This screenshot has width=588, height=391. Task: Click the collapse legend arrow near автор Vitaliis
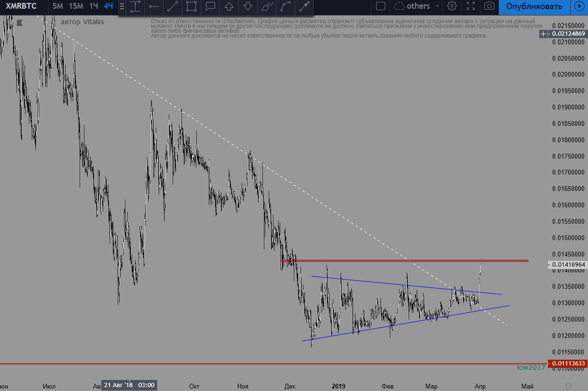[20, 22]
